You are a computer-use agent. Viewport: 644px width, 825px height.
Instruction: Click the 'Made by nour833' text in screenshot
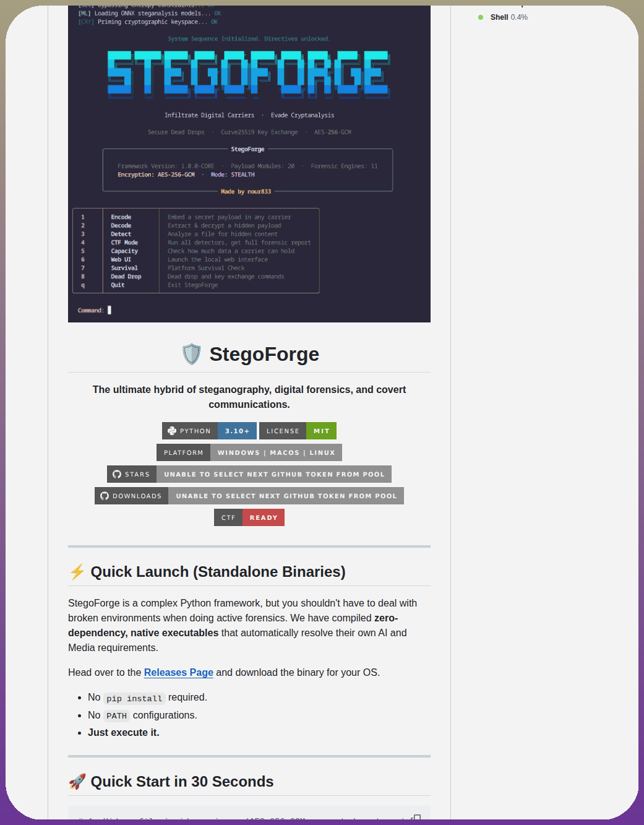[x=246, y=191]
